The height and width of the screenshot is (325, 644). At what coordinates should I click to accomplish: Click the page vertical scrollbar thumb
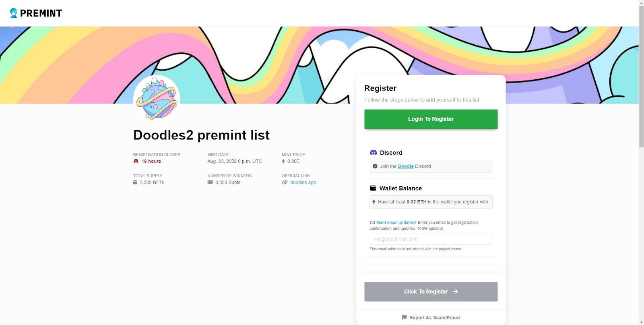pos(641,77)
